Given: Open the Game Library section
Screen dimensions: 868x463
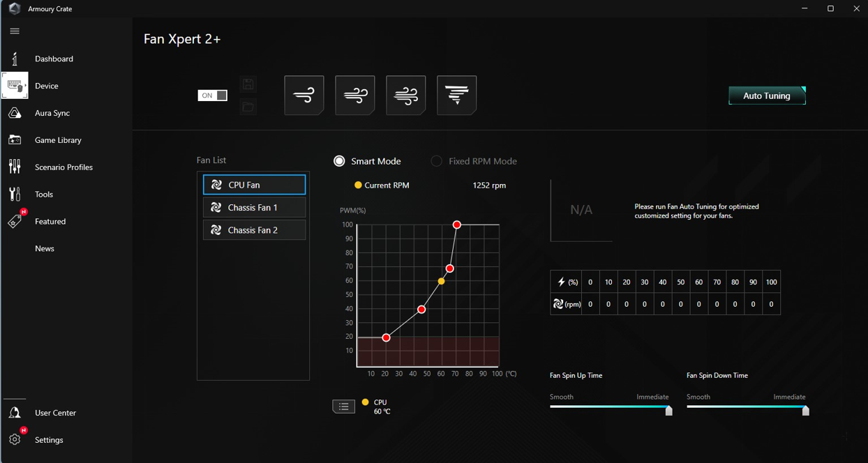Looking at the screenshot, I should (x=58, y=140).
